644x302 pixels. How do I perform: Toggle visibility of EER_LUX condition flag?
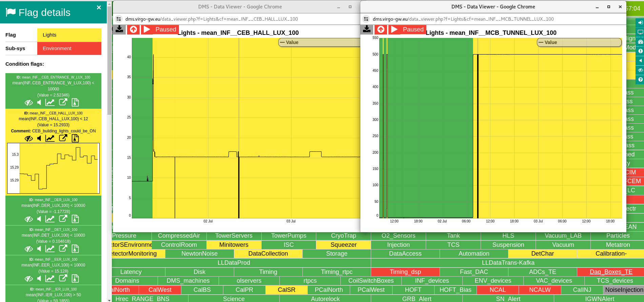(x=29, y=279)
